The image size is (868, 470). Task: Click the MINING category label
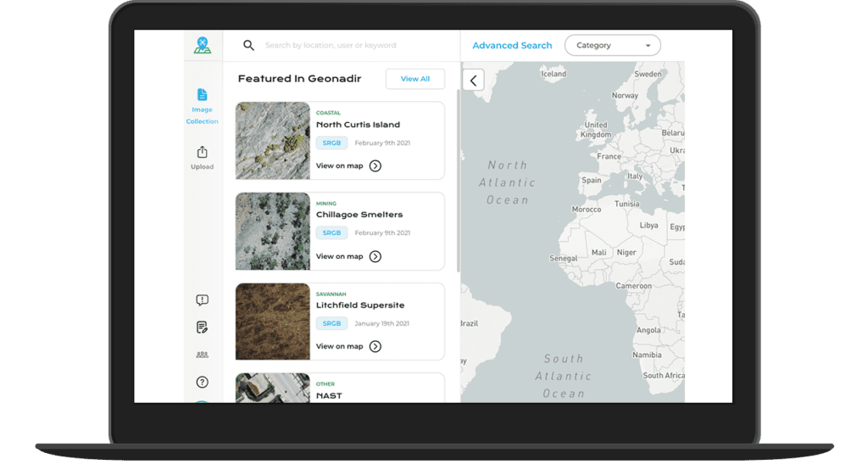coord(326,204)
